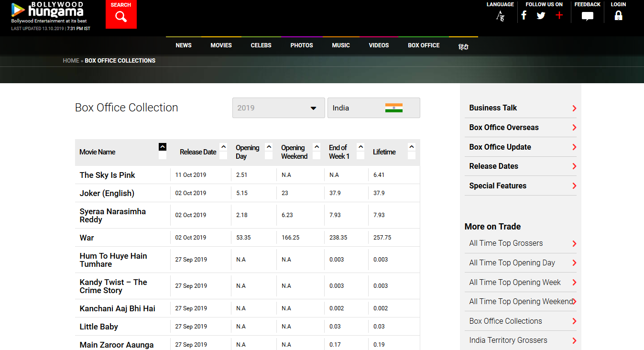Sort Opening Day column ascending
This screenshot has height=350, width=644.
click(269, 147)
